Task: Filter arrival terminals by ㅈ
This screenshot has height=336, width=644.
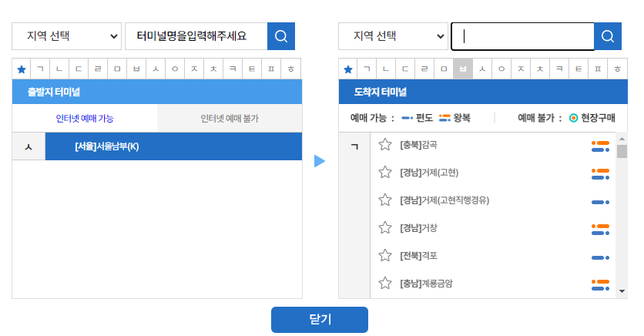Action: click(x=522, y=69)
